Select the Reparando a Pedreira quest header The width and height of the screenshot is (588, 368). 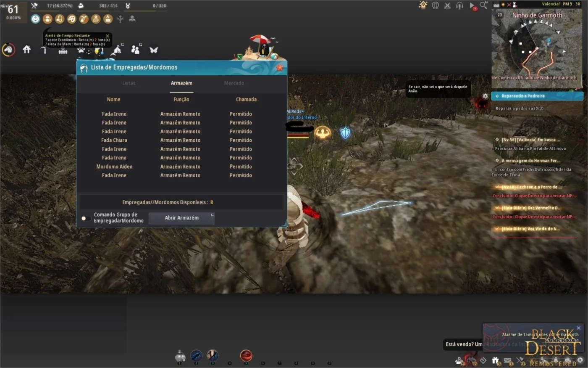(x=537, y=96)
